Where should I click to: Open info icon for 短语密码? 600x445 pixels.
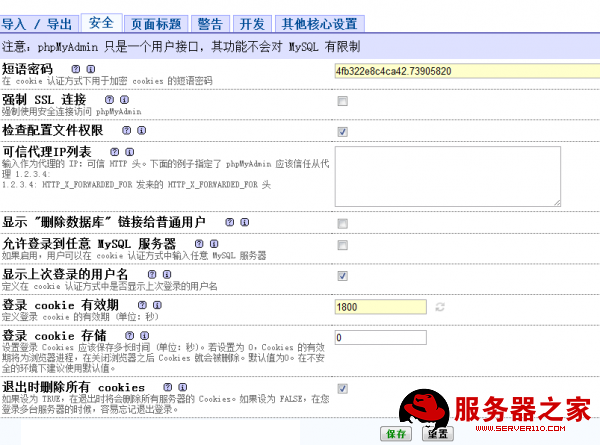91,69
